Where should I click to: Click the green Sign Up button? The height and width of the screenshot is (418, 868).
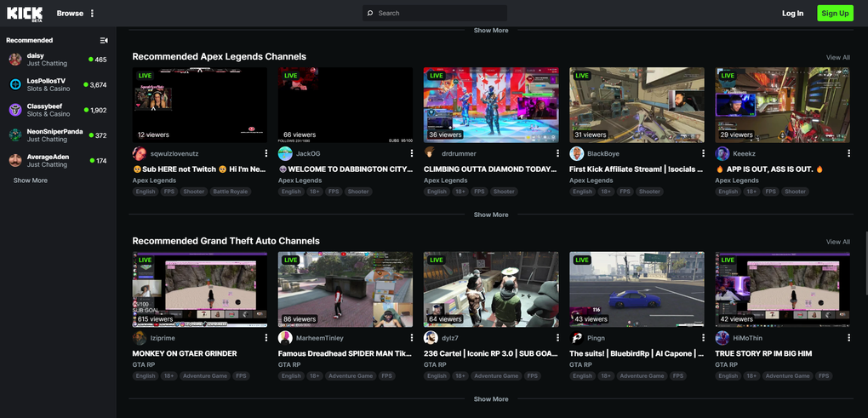tap(835, 14)
